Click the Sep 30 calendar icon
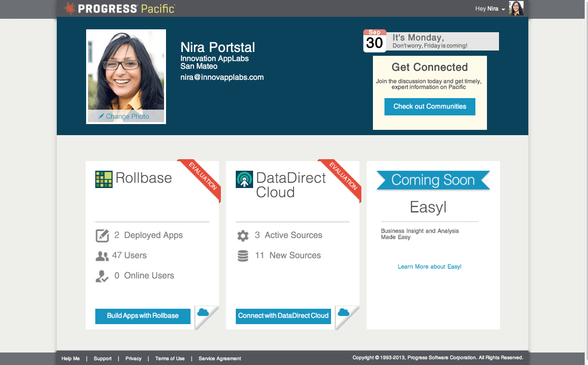This screenshot has height=365, width=588. [374, 41]
